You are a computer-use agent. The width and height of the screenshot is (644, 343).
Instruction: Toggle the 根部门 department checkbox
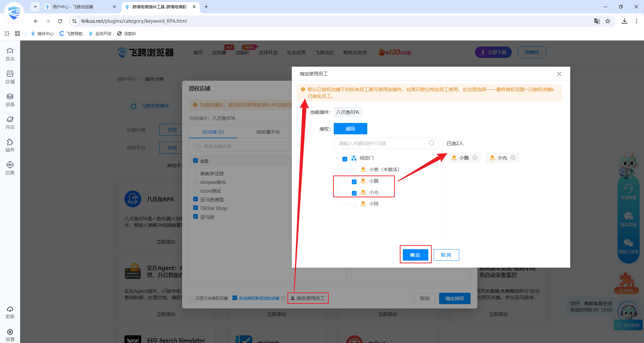(x=345, y=159)
